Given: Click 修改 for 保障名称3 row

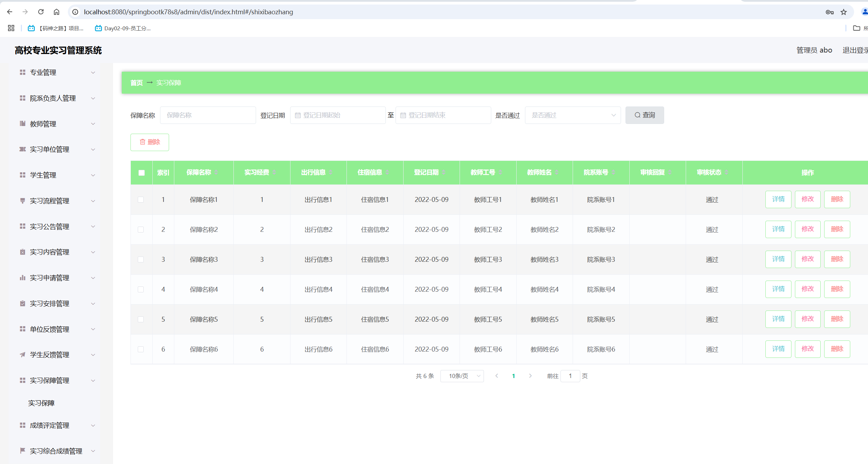Looking at the screenshot, I should pyautogui.click(x=807, y=259).
